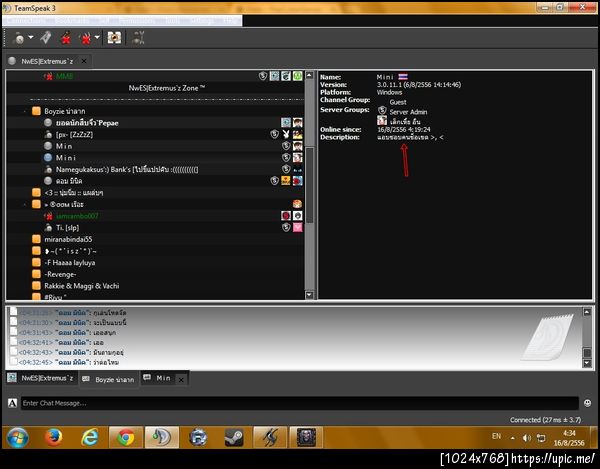The width and height of the screenshot is (600, 469).
Task: Click the bunny icon on [px- [ZzZzZ] row
Action: (x=286, y=134)
